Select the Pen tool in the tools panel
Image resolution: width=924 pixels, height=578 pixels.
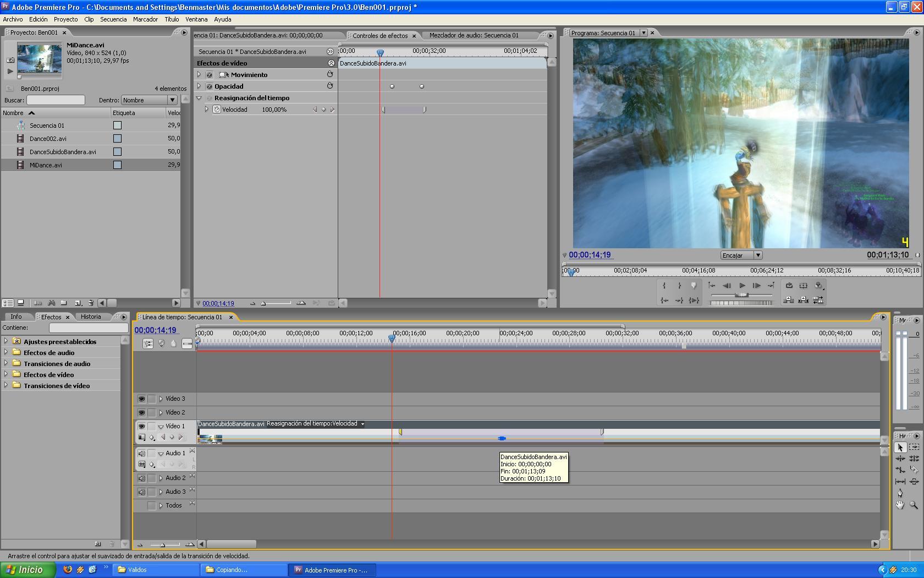click(x=900, y=493)
